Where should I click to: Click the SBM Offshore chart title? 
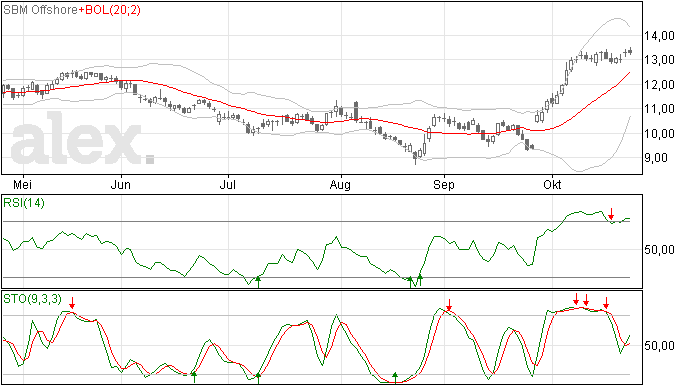[40, 10]
